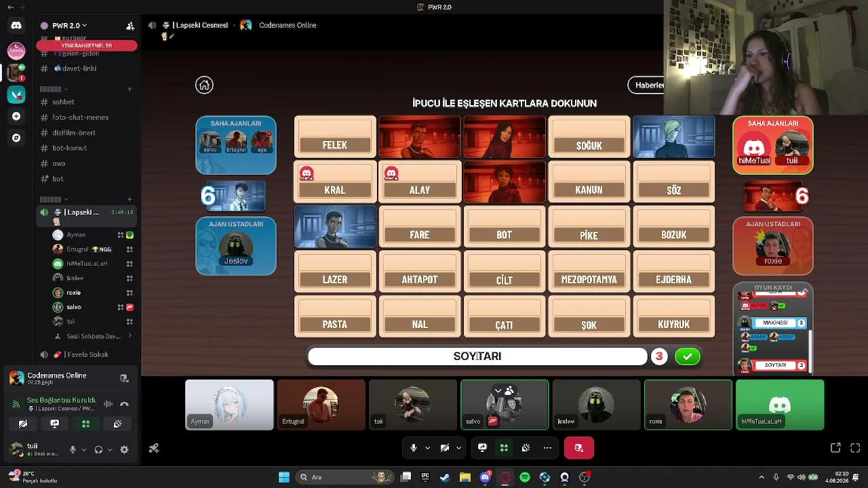The image size is (868, 488).
Task: Deafen audio with headphone icon
Action: (x=98, y=449)
